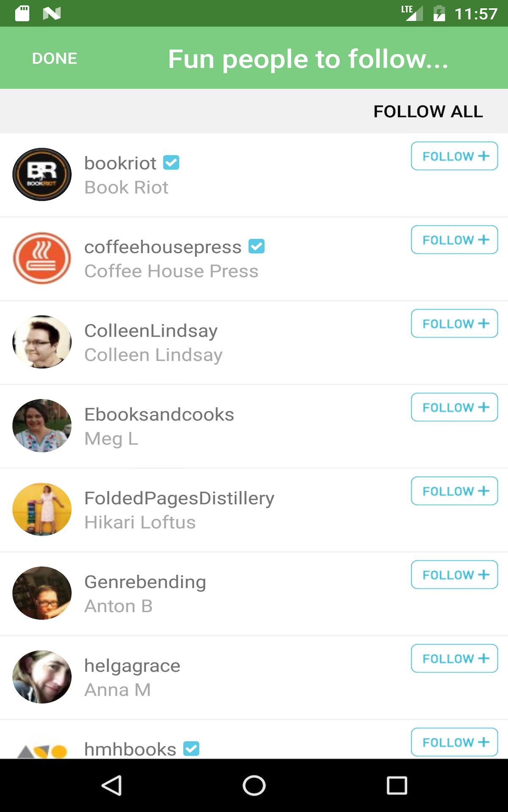Select the Ebooksandcooks username text
This screenshot has width=508, height=812.
click(159, 414)
